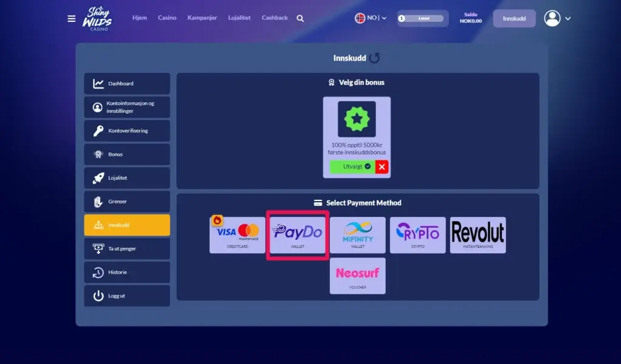Click the Kontoverifisering key icon
Image resolution: width=621 pixels, height=364 pixels.
(x=98, y=131)
